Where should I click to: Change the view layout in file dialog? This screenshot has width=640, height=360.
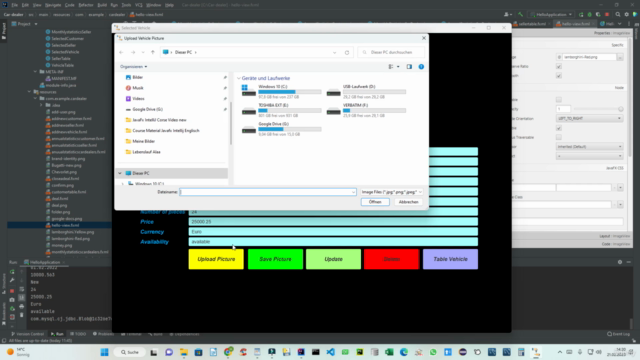click(x=391, y=67)
